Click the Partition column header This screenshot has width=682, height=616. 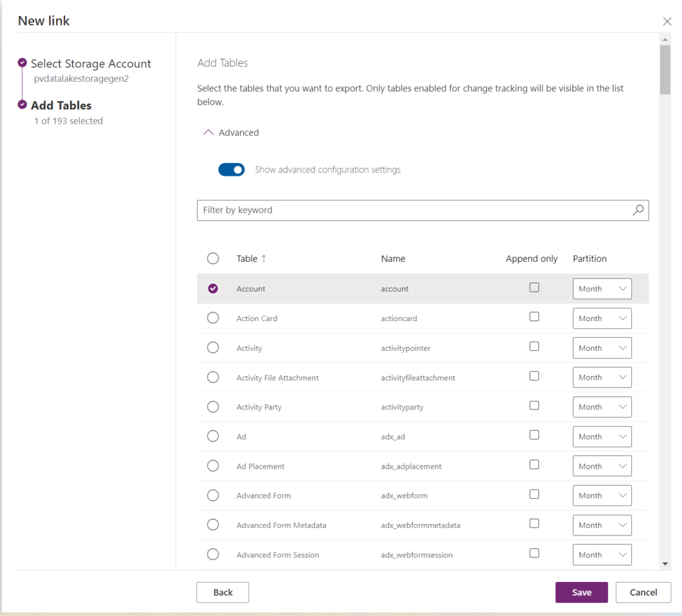589,258
